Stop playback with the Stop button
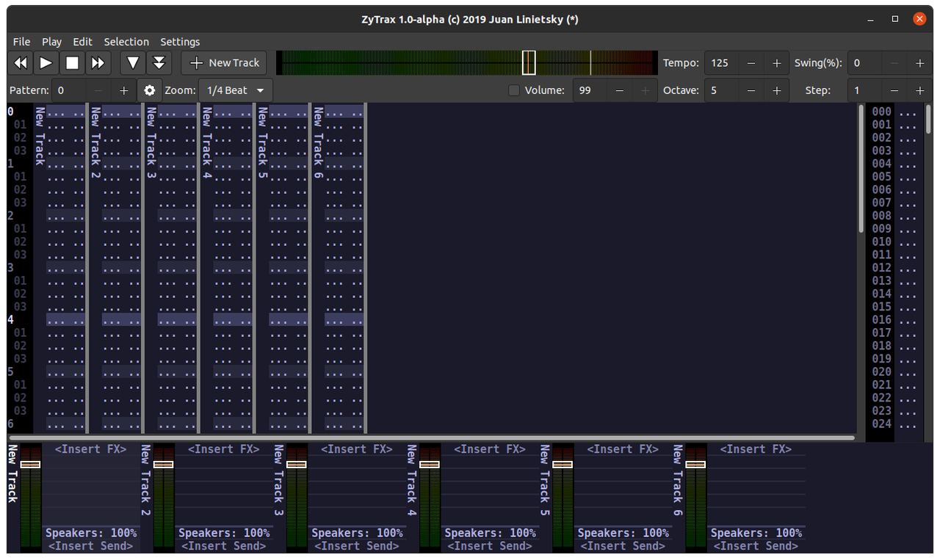Screen dimensions: 940x560 [72, 63]
